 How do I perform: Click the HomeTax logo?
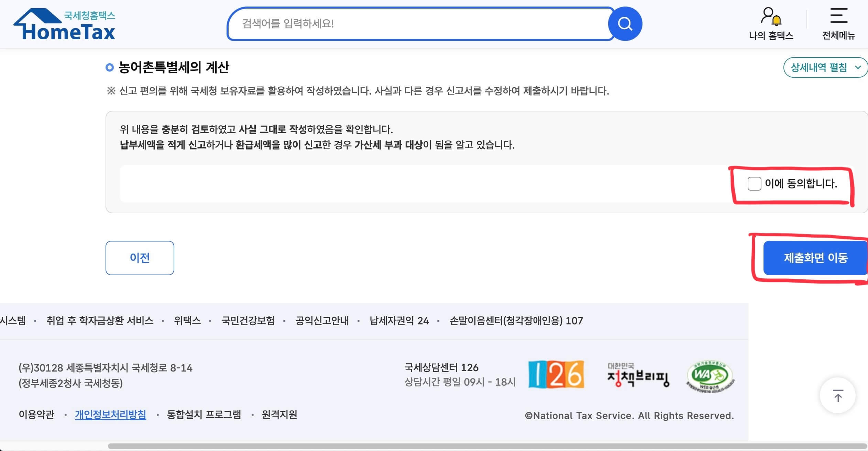point(64,24)
